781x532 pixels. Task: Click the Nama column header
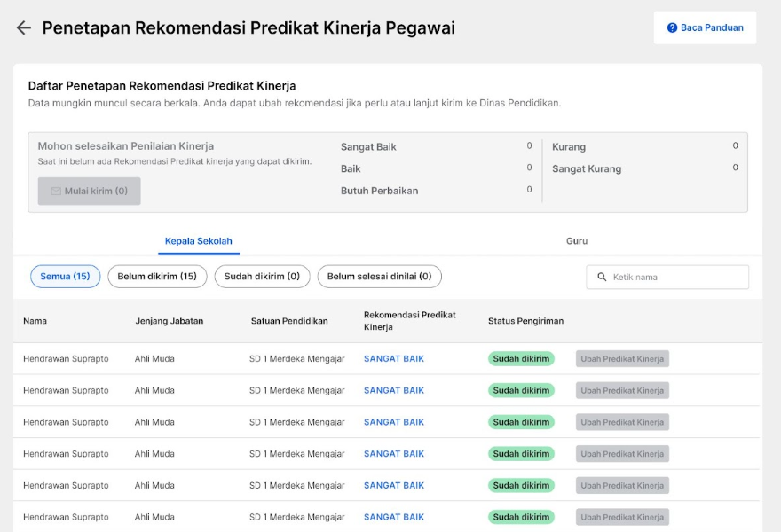tap(35, 321)
